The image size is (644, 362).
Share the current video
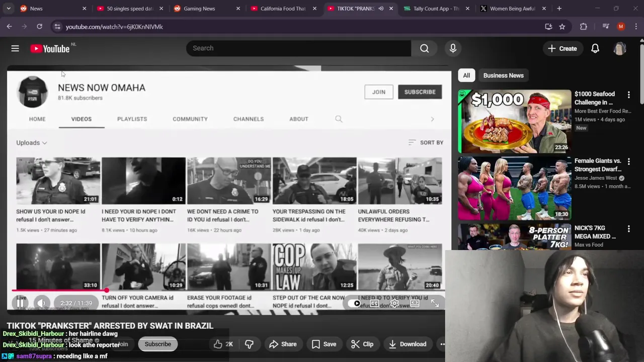283,344
